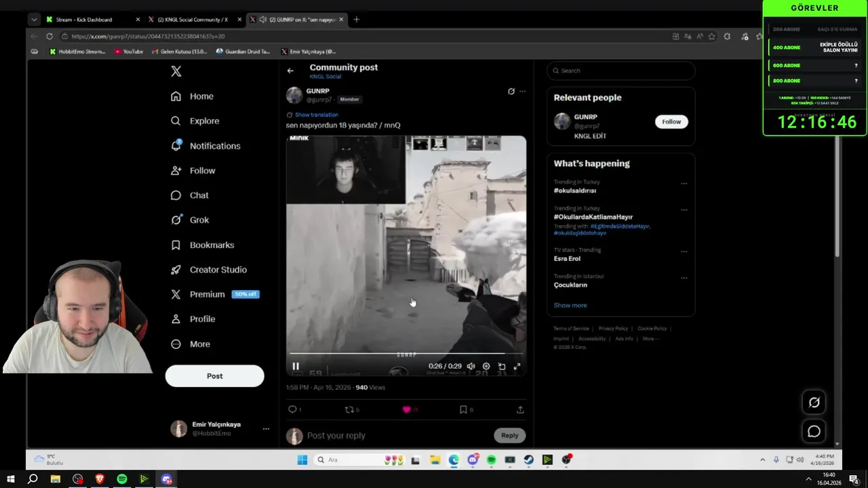Open the tab search dropdown arrow

(34, 20)
